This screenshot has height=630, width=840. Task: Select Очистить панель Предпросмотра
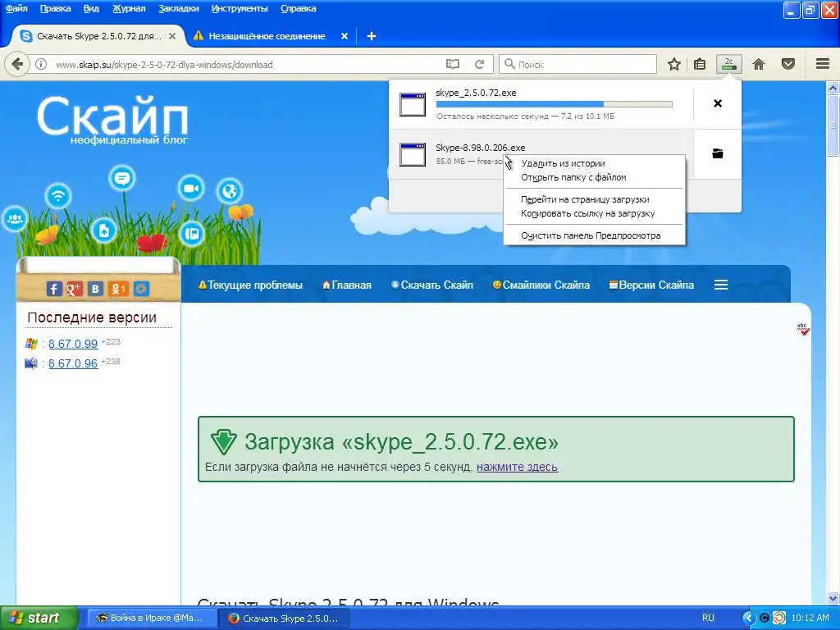tap(595, 235)
